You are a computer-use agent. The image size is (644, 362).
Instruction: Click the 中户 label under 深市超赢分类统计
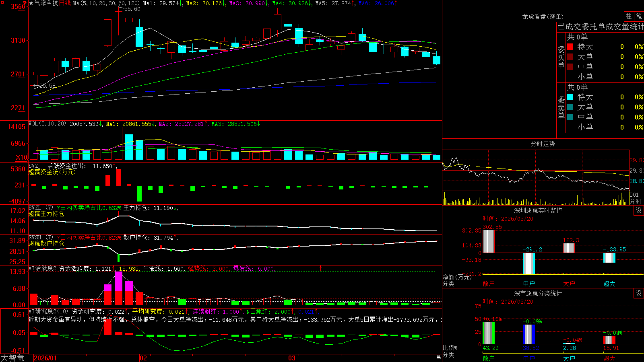point(529,358)
